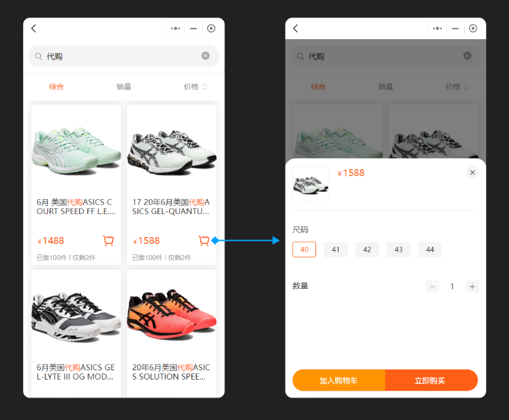Select size 40
The height and width of the screenshot is (420, 509).
(x=304, y=250)
